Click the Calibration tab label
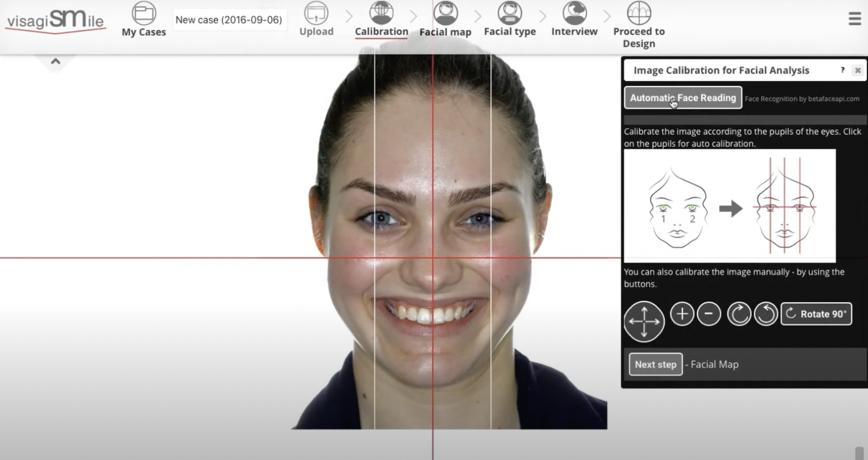The image size is (868, 460). click(381, 31)
